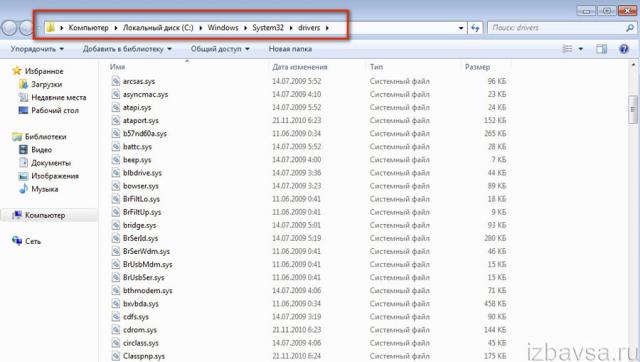This screenshot has width=640, height=362.
Task: Click the beep.sys file icon
Action: click(x=116, y=160)
